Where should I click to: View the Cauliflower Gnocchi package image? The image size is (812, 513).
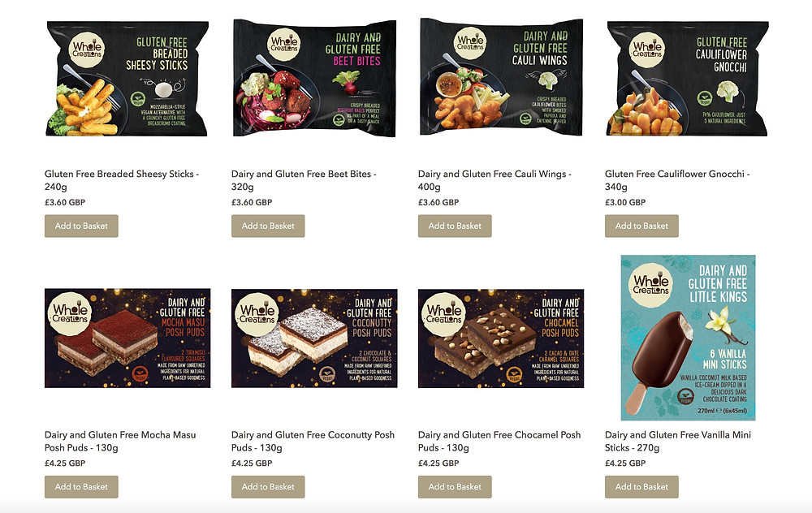coord(688,79)
